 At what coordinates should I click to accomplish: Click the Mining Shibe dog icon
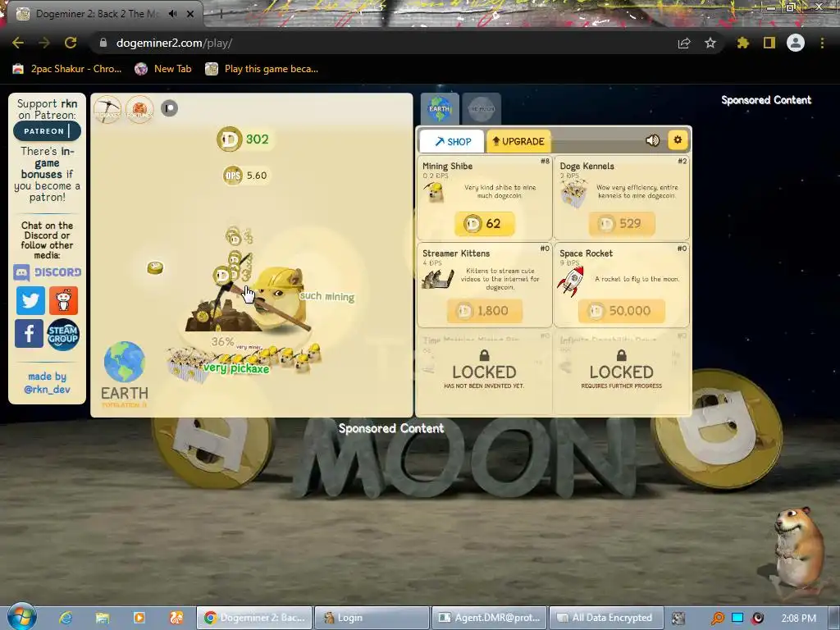433,194
